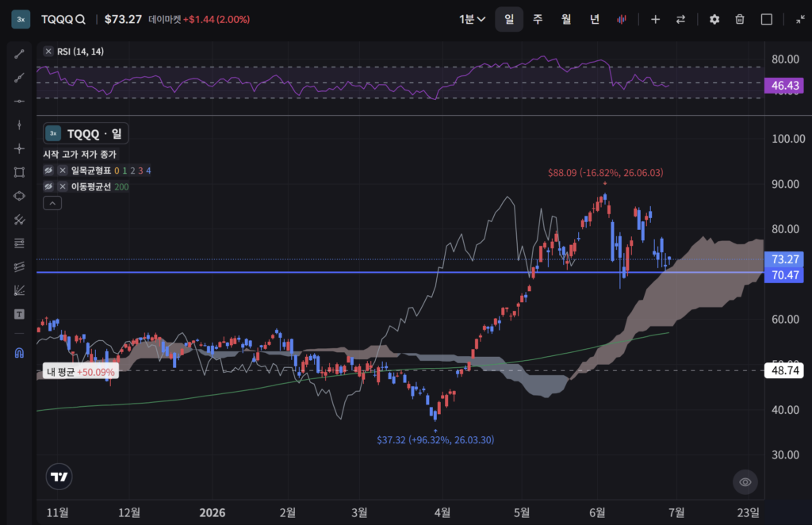Click the 46.43 RSI value tag

point(784,86)
